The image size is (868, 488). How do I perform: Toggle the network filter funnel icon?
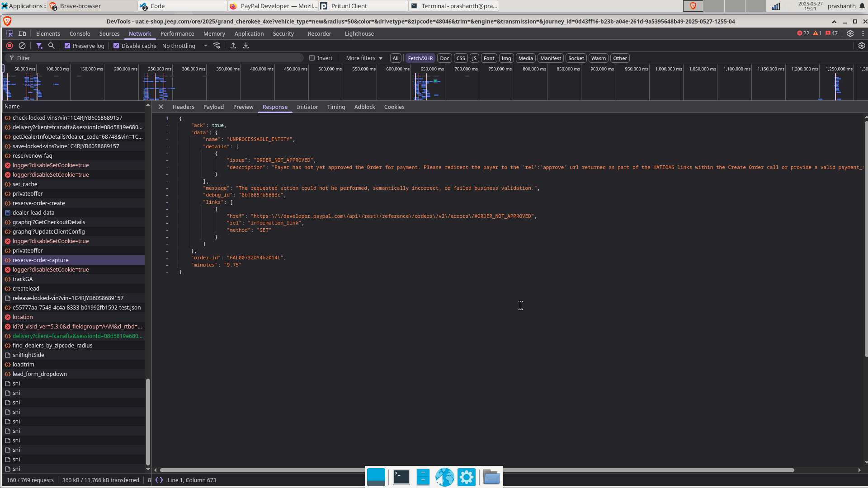pos(39,46)
